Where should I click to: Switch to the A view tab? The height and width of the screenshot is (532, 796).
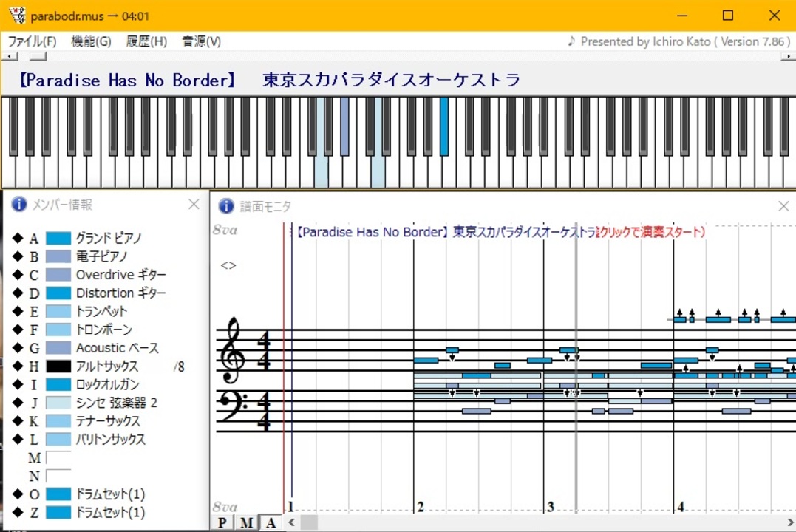tap(271, 522)
